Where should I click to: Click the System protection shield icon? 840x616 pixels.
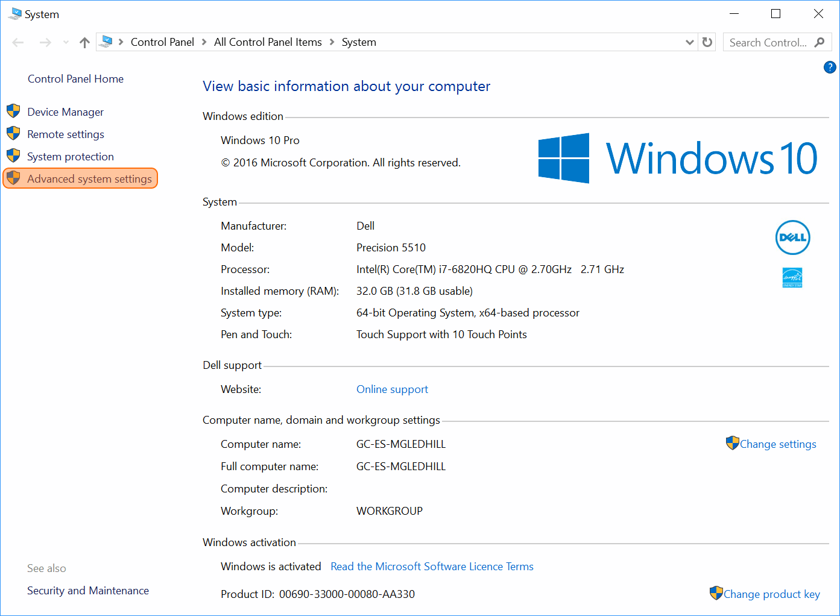click(13, 156)
